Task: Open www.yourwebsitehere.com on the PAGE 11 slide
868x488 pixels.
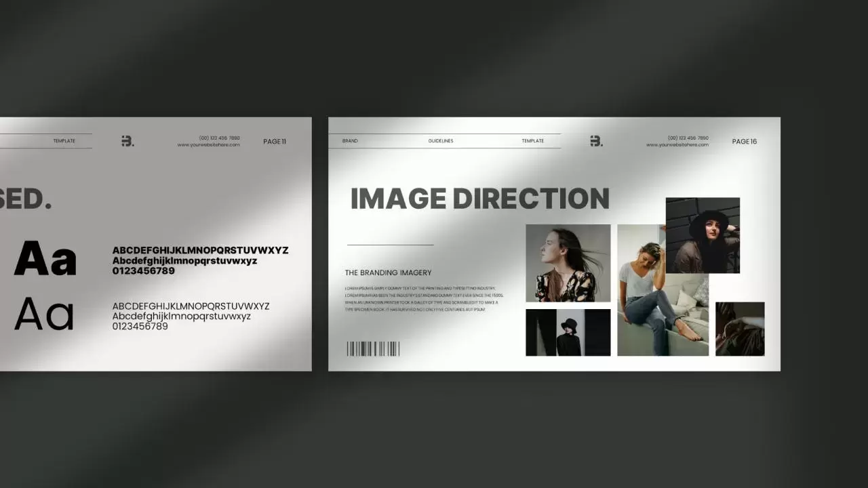Action: click(209, 145)
